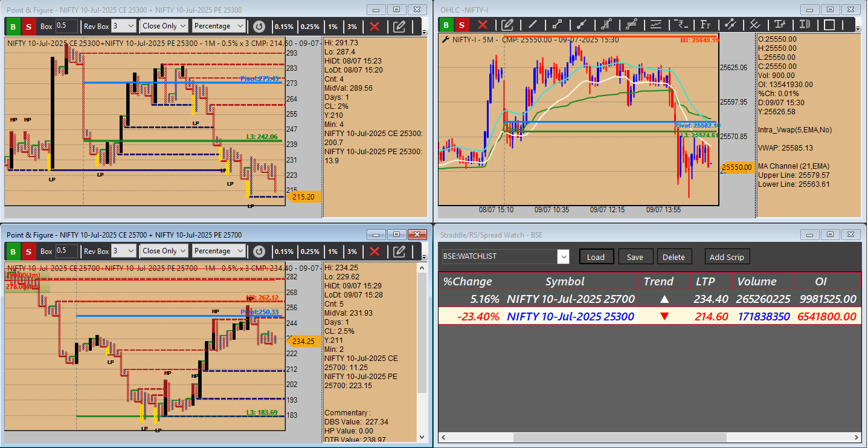The width and height of the screenshot is (868, 448).
Task: Open pencil edit tool in OHLC toolbar
Action: (x=507, y=25)
